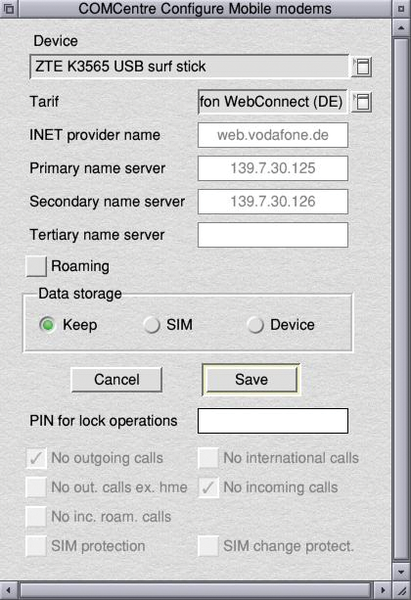Click the Save button
411x600 pixels.
coord(251,380)
